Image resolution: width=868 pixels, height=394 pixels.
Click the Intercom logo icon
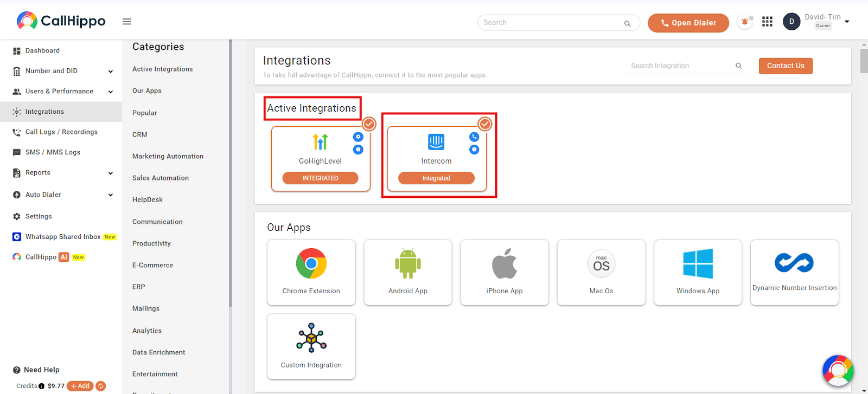click(x=436, y=142)
